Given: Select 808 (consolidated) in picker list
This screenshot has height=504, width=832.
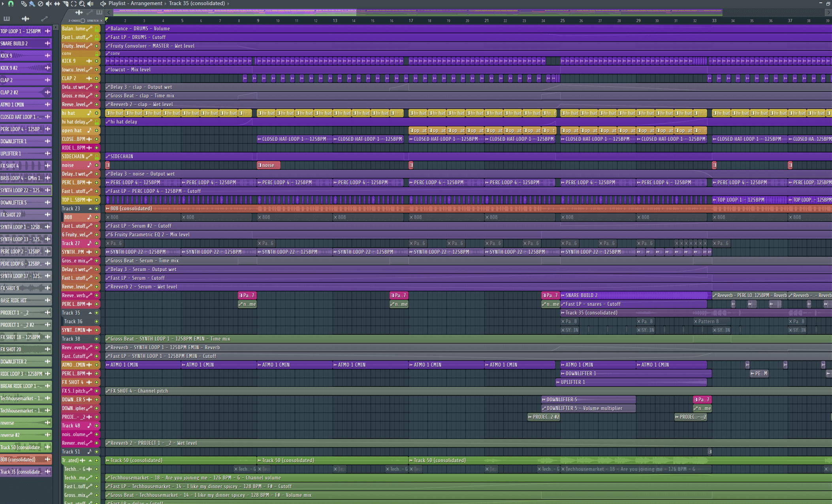Looking at the screenshot, I should [26, 459].
